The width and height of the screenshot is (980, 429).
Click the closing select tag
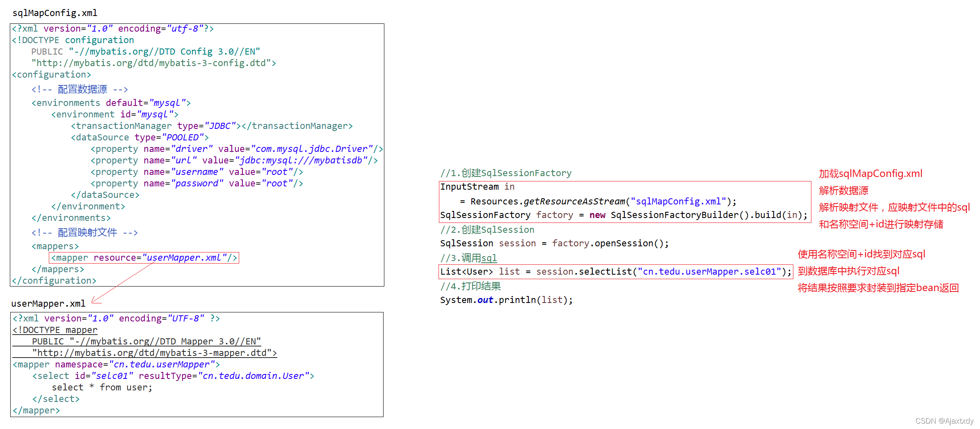tap(56, 399)
